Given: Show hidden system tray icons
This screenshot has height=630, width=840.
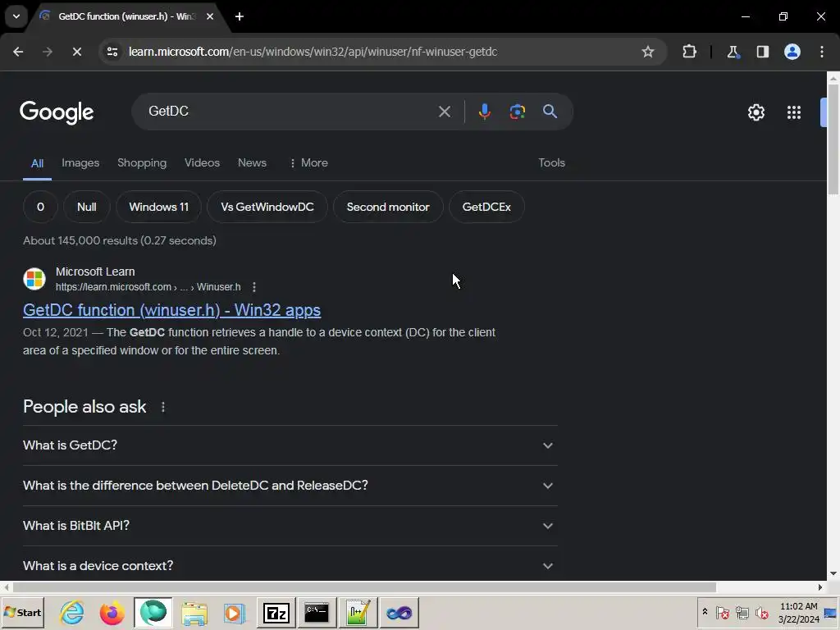Looking at the screenshot, I should point(705,612).
